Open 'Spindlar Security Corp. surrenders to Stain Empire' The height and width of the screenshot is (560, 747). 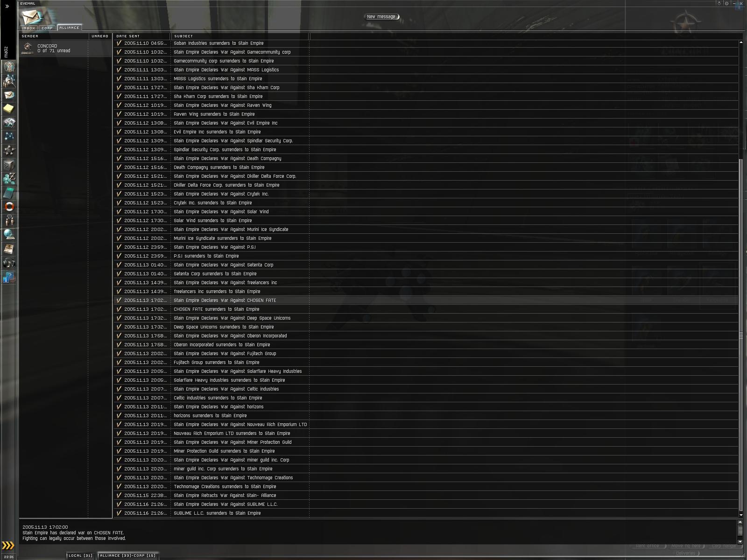(x=426, y=149)
